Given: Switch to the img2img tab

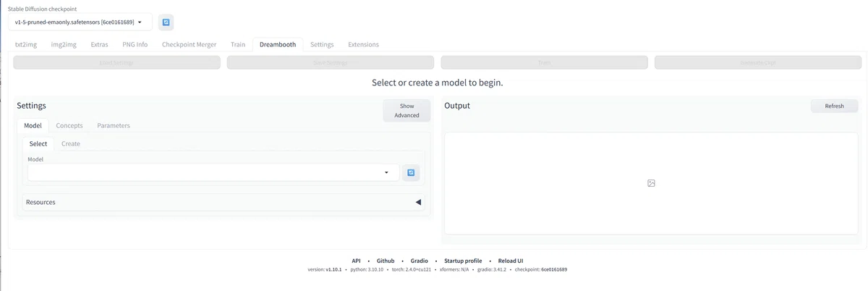Looking at the screenshot, I should click(64, 44).
